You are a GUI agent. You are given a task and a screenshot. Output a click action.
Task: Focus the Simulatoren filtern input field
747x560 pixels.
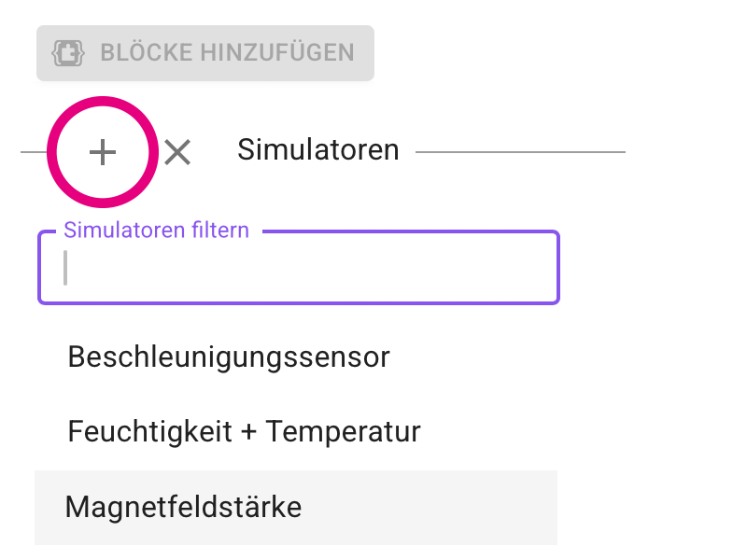point(299,268)
